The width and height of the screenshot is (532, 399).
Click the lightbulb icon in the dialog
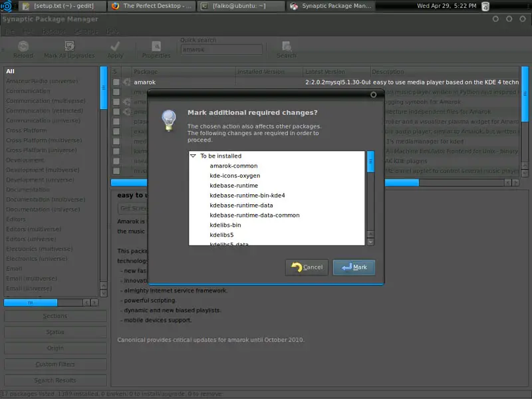click(x=169, y=120)
